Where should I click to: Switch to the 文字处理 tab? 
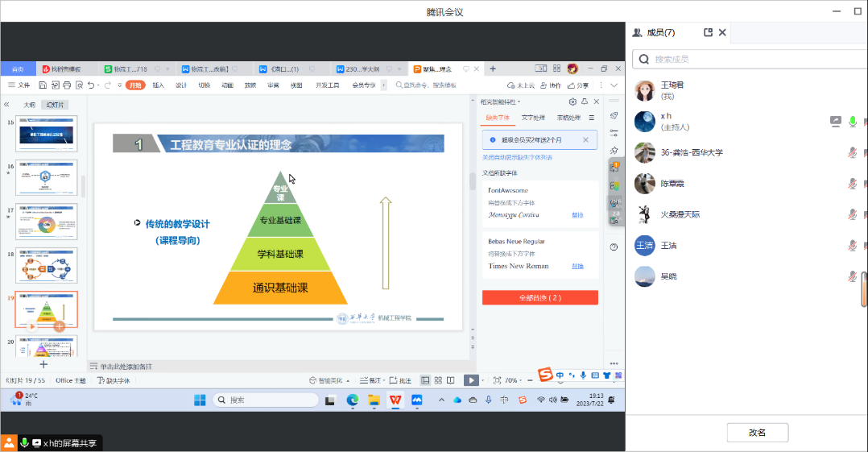[x=533, y=118]
